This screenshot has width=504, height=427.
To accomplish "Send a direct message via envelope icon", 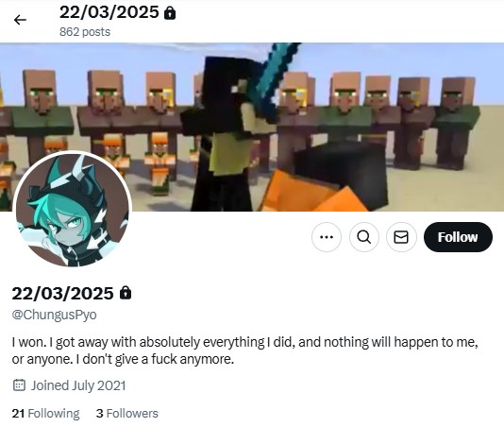I will click(x=401, y=237).
